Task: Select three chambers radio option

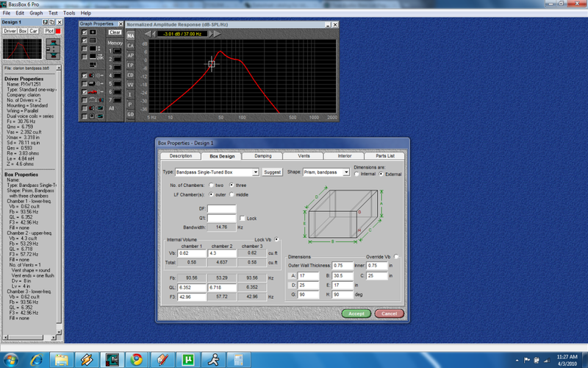Action: (232, 185)
